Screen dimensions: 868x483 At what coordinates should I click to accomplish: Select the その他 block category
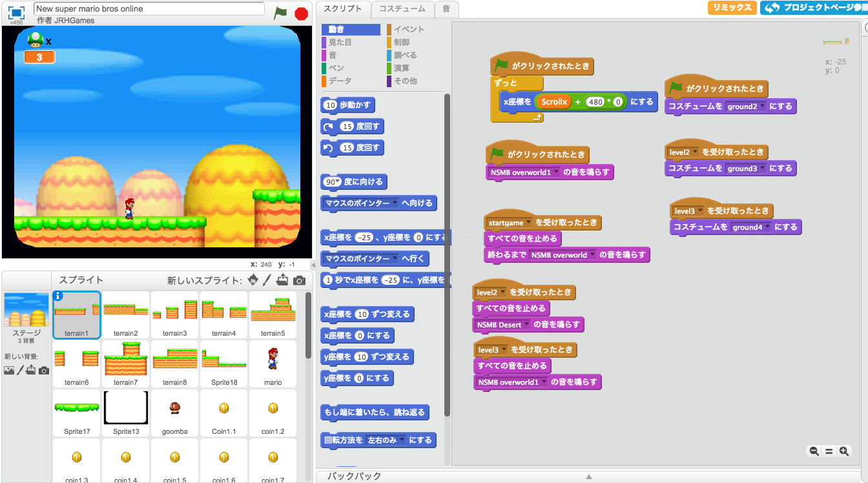(x=415, y=81)
